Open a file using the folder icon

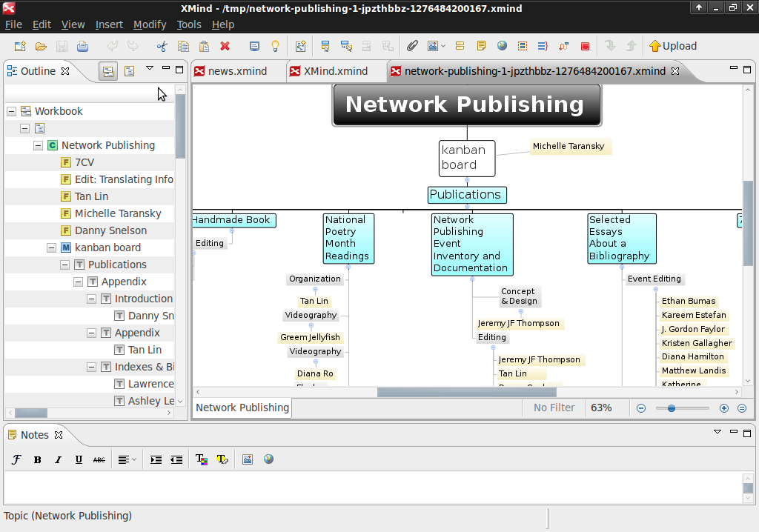41,46
